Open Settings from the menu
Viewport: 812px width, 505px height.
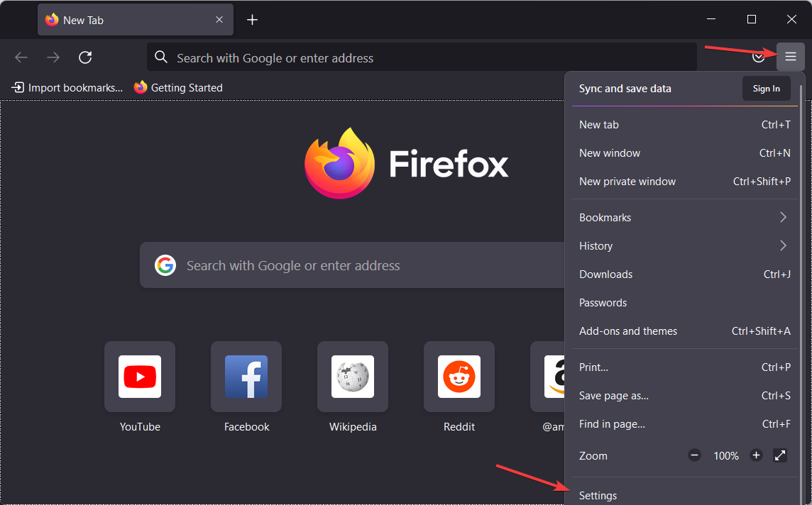(x=685, y=495)
